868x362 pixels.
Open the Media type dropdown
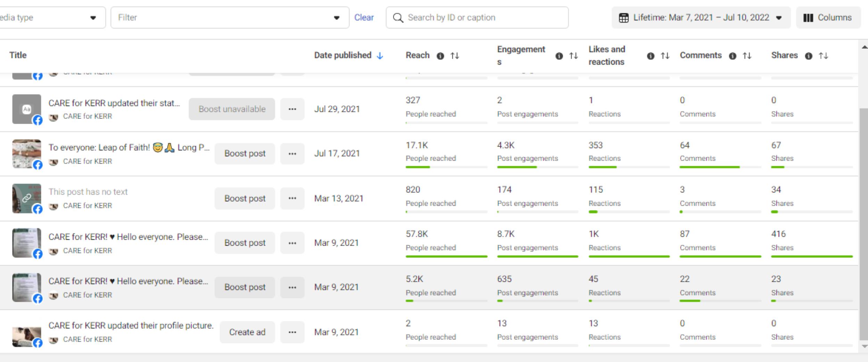(x=52, y=17)
